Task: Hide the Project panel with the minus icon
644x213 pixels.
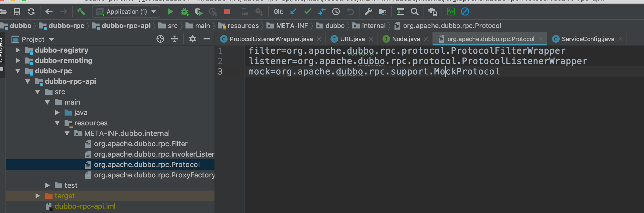Action: click(207, 39)
